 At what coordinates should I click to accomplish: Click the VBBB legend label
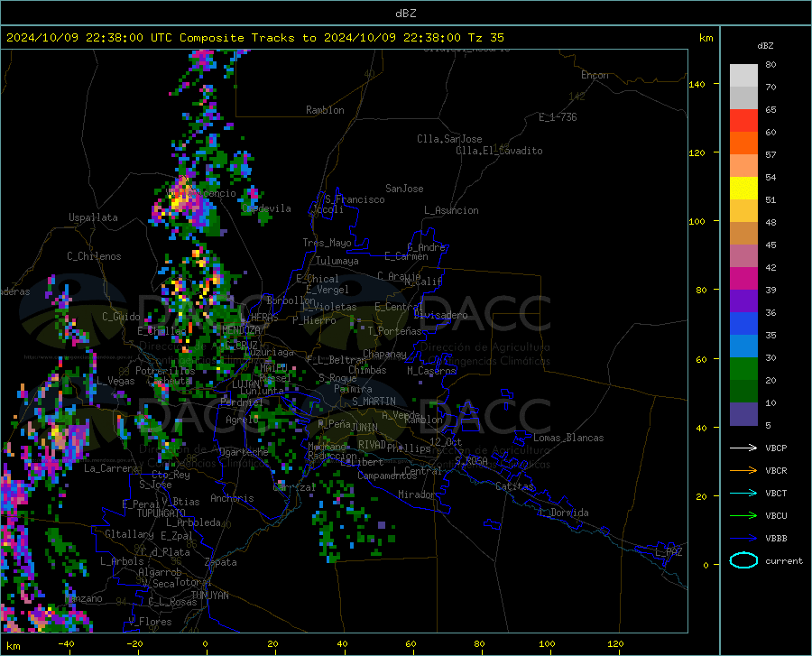776,539
